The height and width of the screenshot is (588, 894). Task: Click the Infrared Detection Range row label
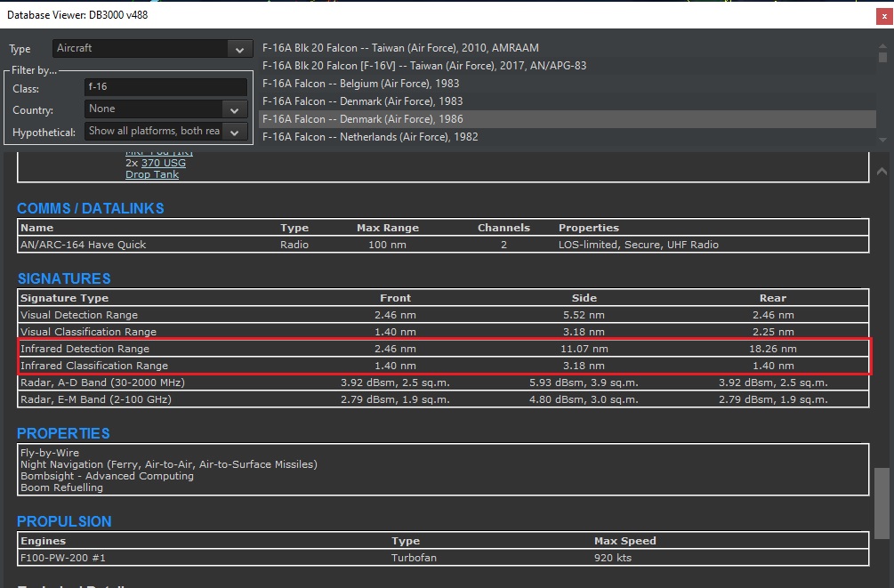(x=85, y=349)
